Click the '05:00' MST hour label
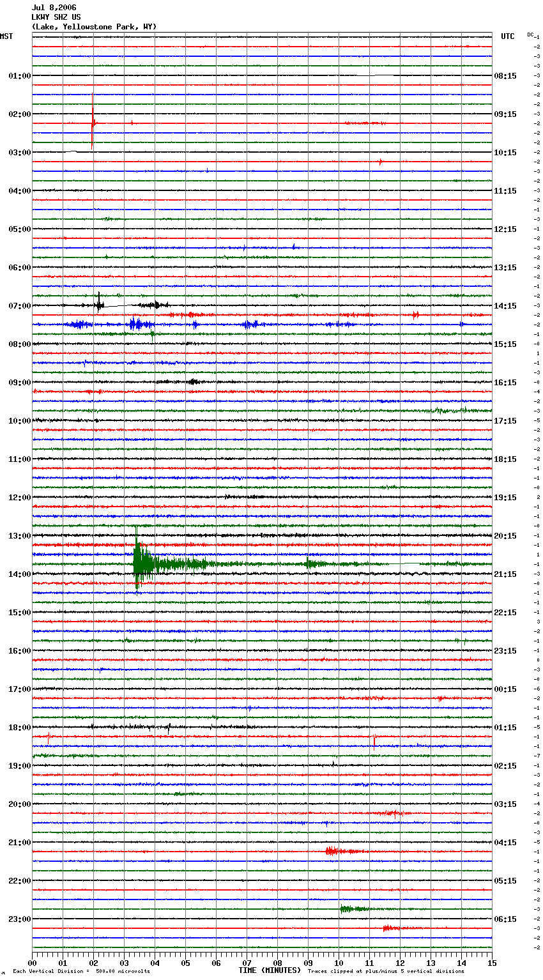This screenshot has width=543, height=980. [19, 229]
